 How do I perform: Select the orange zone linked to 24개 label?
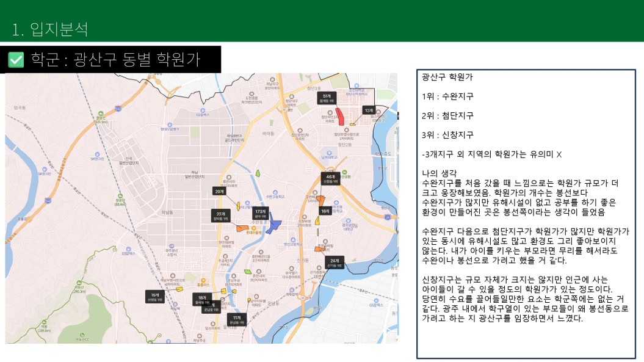(320, 248)
